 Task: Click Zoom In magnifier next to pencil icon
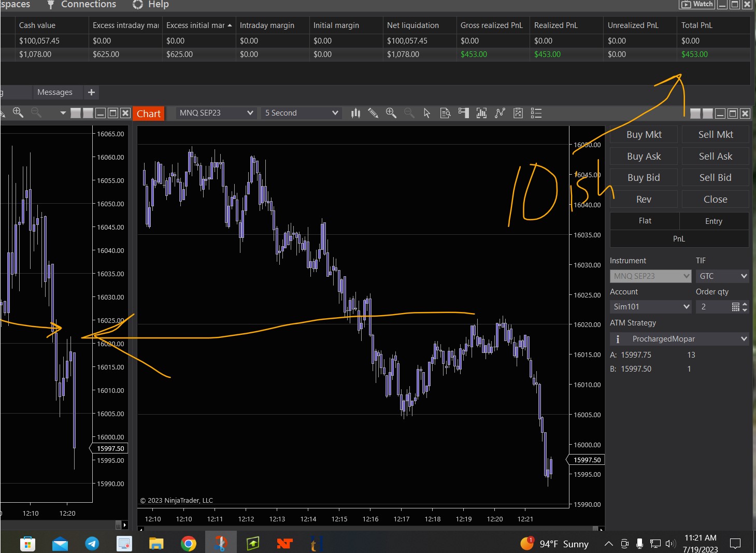click(x=391, y=113)
